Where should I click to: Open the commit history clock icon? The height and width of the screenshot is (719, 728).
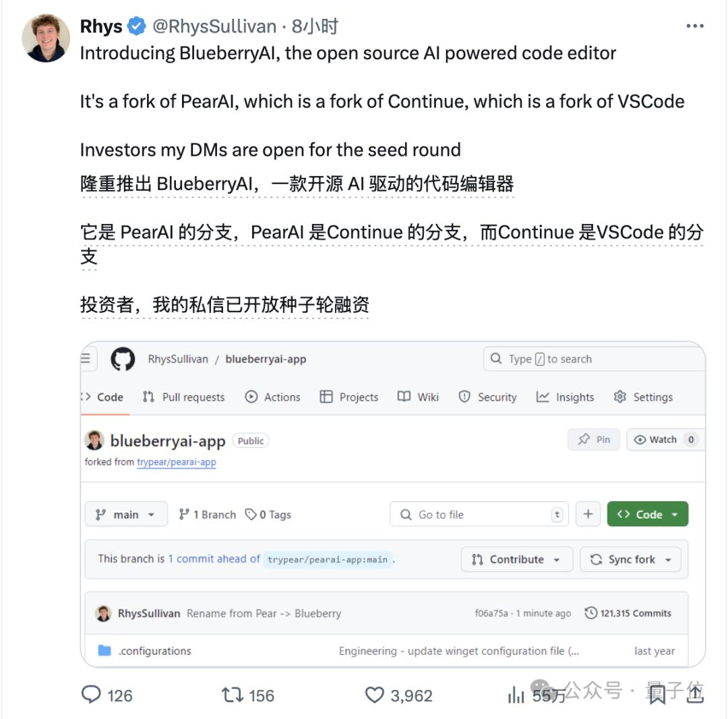[x=590, y=612]
